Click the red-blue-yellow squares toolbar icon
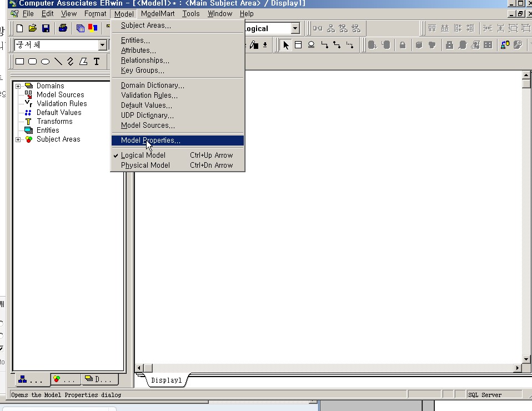The image size is (532, 411). coord(93,28)
